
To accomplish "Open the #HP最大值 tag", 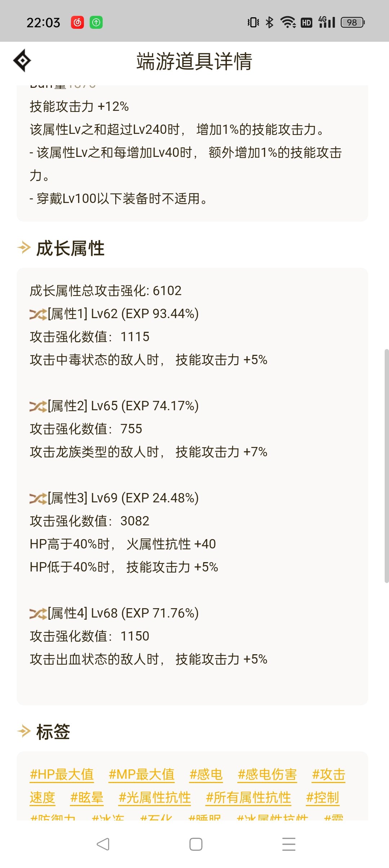I will pyautogui.click(x=62, y=774).
